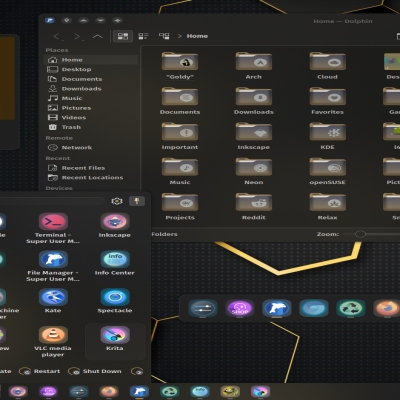400x400 pixels.
Task: Switch Dolphin to Icons view mode
Action: 123,36
